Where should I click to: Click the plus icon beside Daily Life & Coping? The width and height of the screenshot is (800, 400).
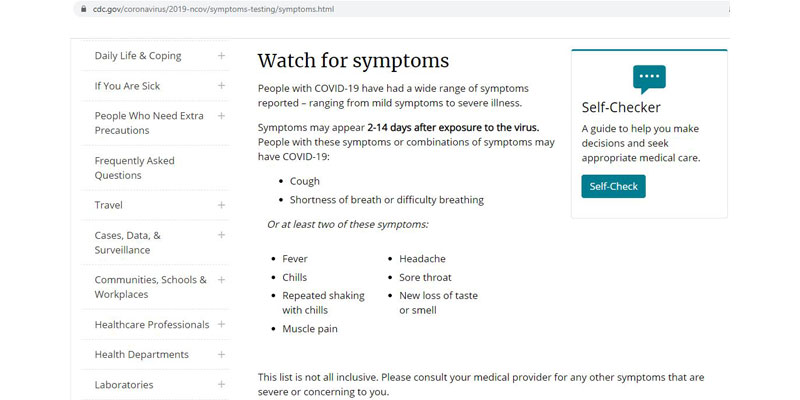pos(221,56)
